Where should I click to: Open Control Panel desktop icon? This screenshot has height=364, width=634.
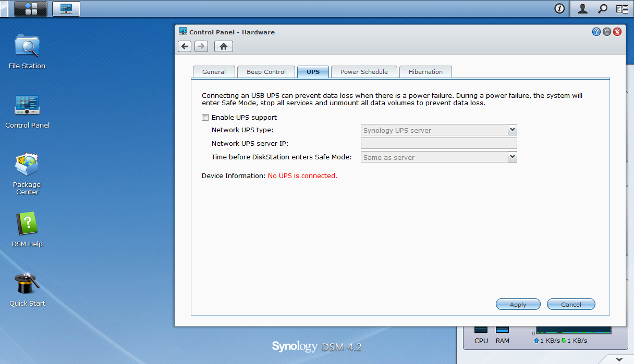pos(27,111)
